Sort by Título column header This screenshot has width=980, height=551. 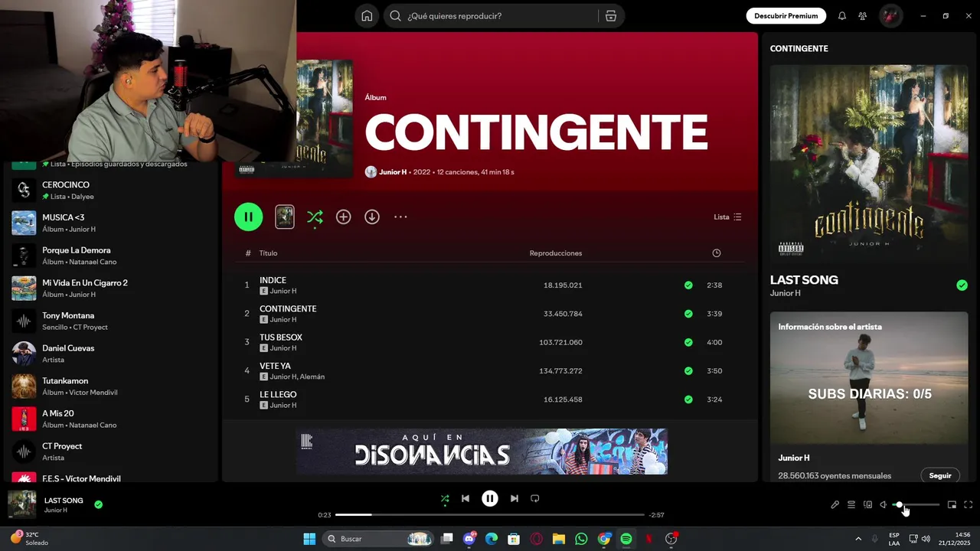click(268, 253)
